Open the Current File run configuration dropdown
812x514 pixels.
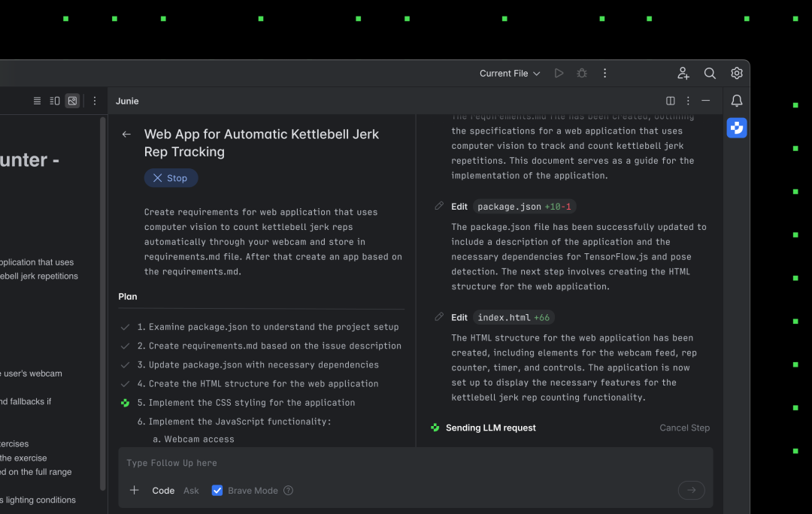tap(510, 74)
